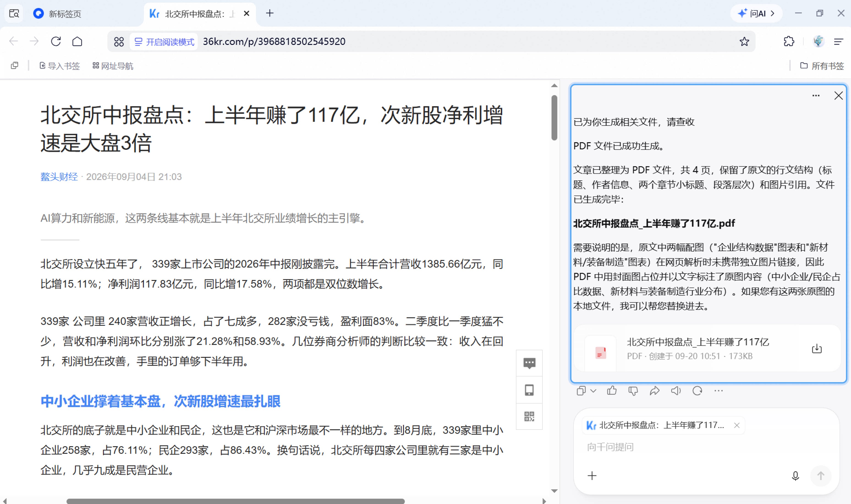Click the copy-pages icon in bookmarks bar
Screen dimensions: 851x504
point(15,66)
